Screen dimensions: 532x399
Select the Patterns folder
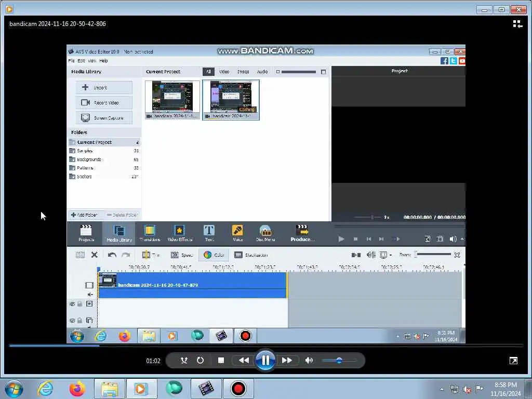click(x=104, y=168)
